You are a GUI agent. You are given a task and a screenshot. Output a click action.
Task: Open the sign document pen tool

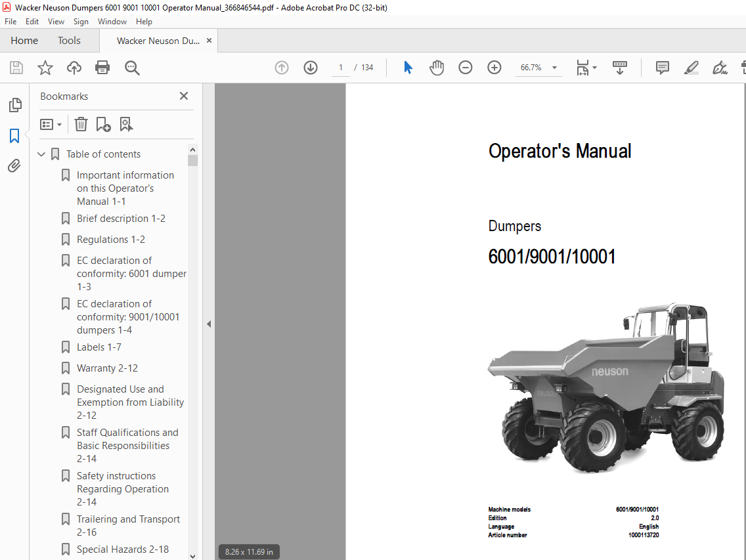(x=720, y=68)
